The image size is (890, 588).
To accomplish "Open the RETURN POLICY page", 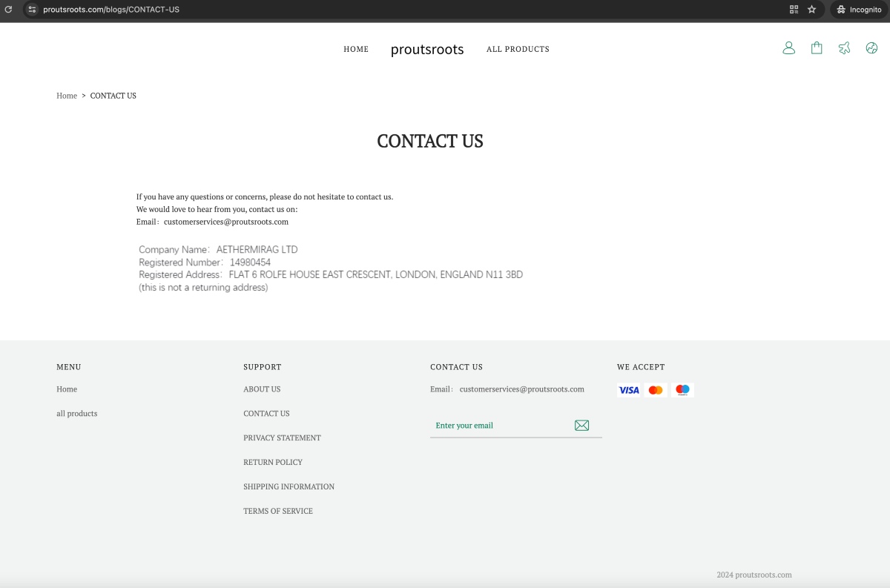I will click(x=273, y=462).
